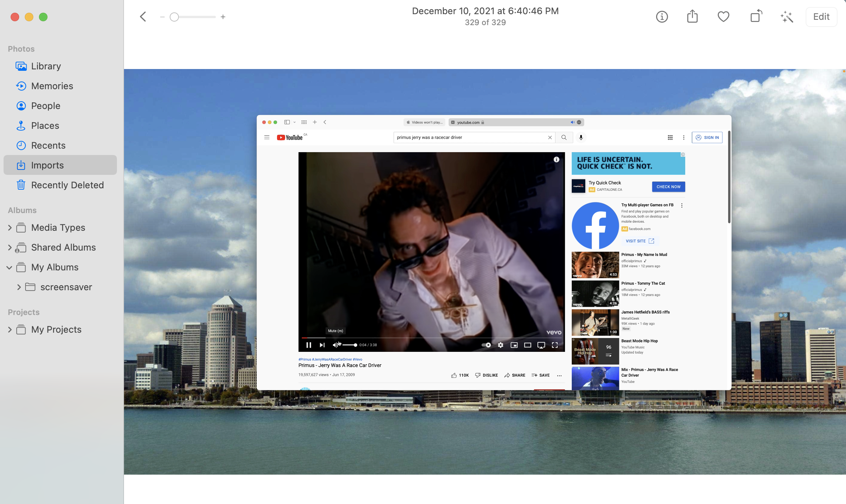
Task: Toggle auto-enhance magic wand
Action: pos(786,17)
